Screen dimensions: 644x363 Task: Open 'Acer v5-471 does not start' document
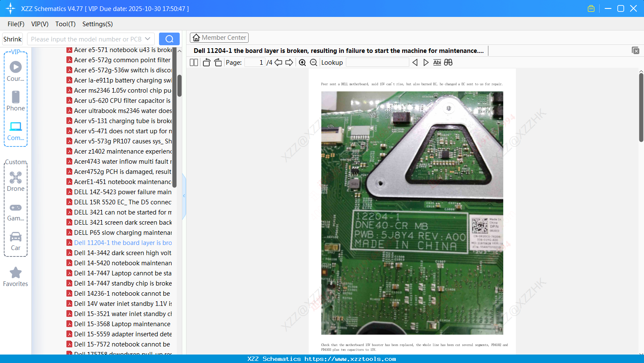(119, 131)
